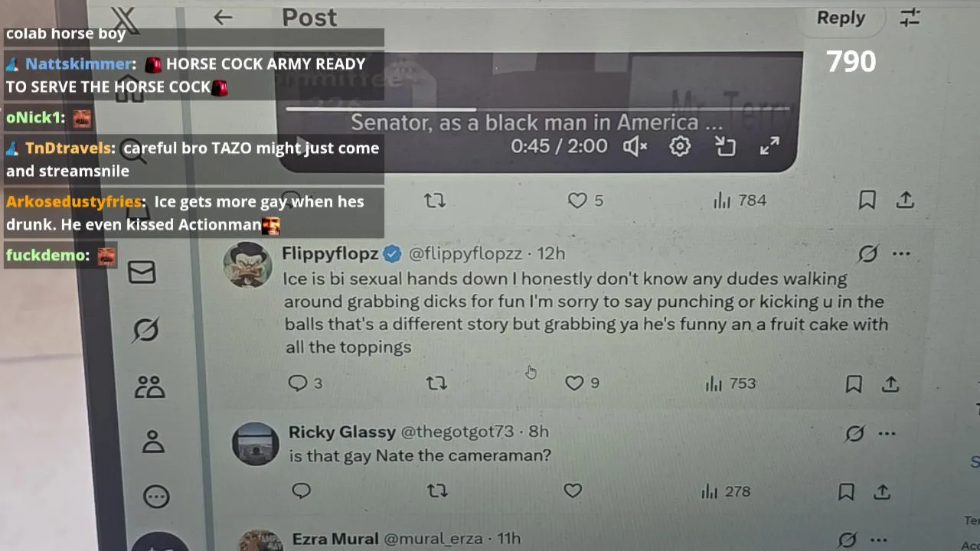Open reply sorting filter icon beside Reply

point(910,18)
